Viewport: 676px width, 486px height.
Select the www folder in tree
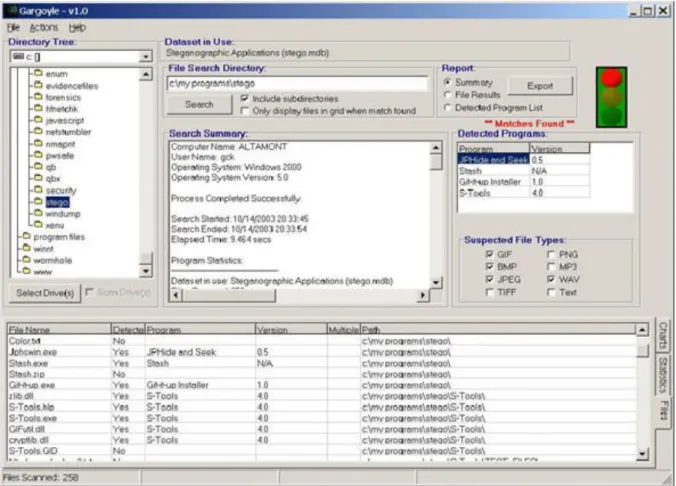pos(42,272)
